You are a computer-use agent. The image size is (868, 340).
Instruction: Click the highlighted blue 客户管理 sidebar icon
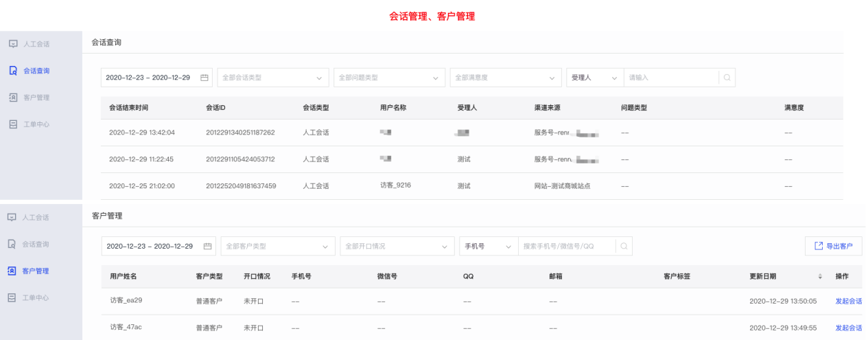click(12, 271)
